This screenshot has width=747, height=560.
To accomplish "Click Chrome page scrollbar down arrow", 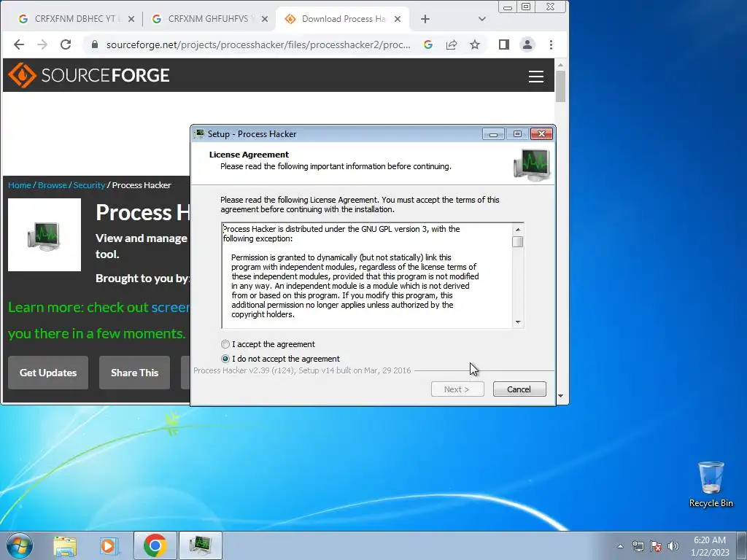I will click(x=560, y=396).
